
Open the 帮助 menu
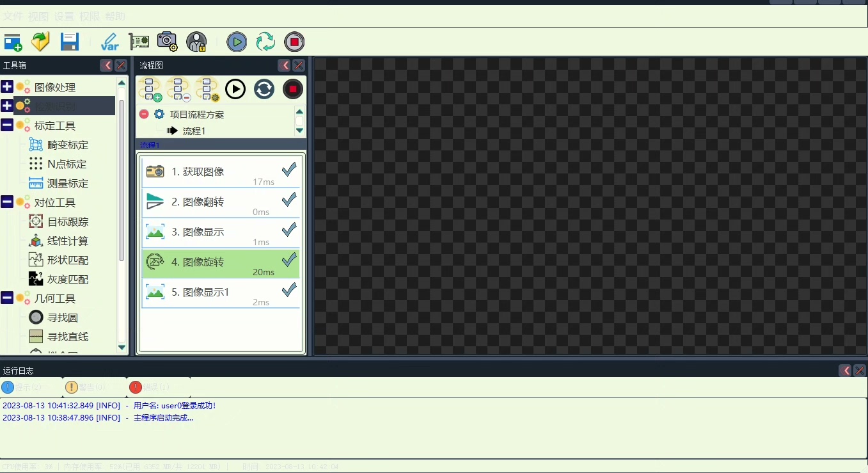pyautogui.click(x=115, y=17)
